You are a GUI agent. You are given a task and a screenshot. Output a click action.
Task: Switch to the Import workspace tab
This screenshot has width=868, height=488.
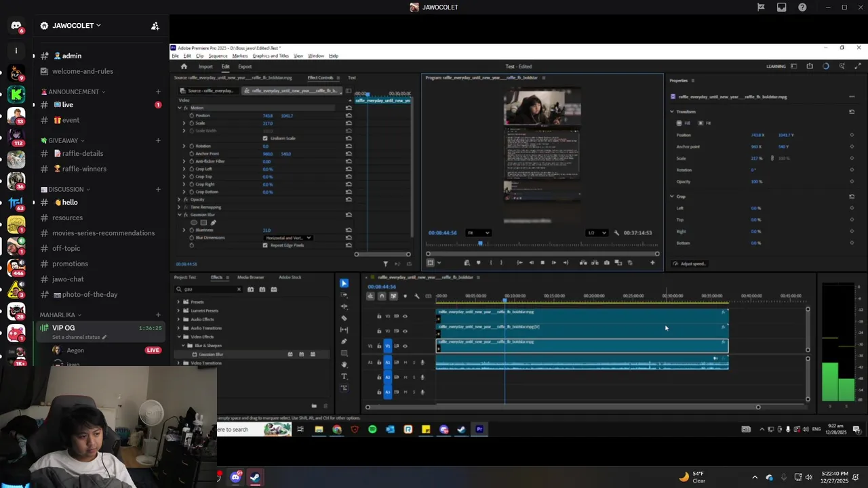(x=205, y=66)
